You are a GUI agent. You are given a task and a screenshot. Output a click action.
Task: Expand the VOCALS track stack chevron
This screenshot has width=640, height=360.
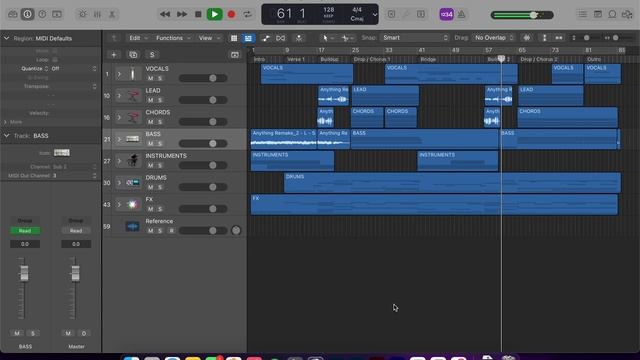119,74
